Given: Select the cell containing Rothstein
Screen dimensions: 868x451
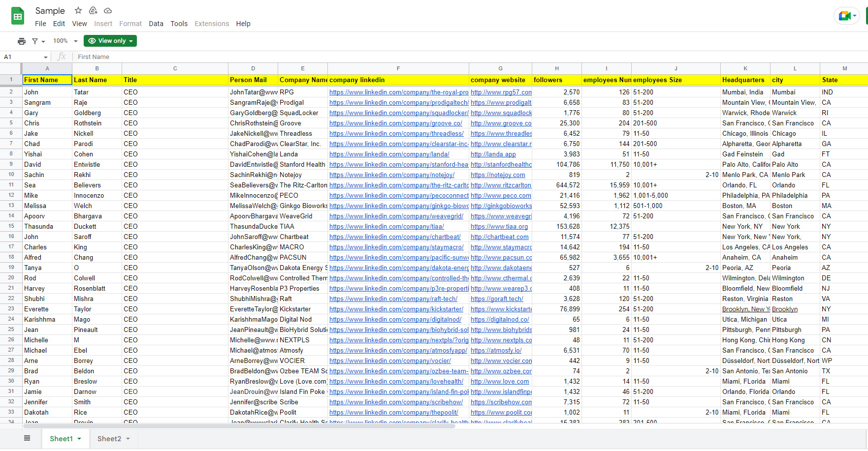Looking at the screenshot, I should pyautogui.click(x=97, y=123).
